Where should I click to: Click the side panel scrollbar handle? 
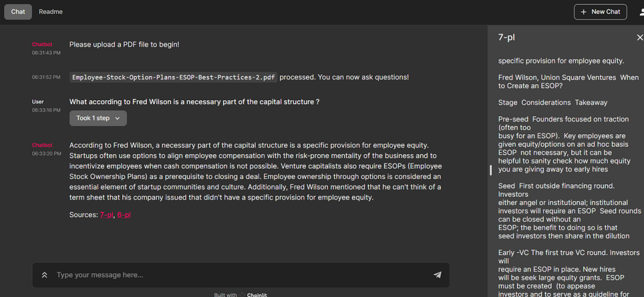point(491,170)
